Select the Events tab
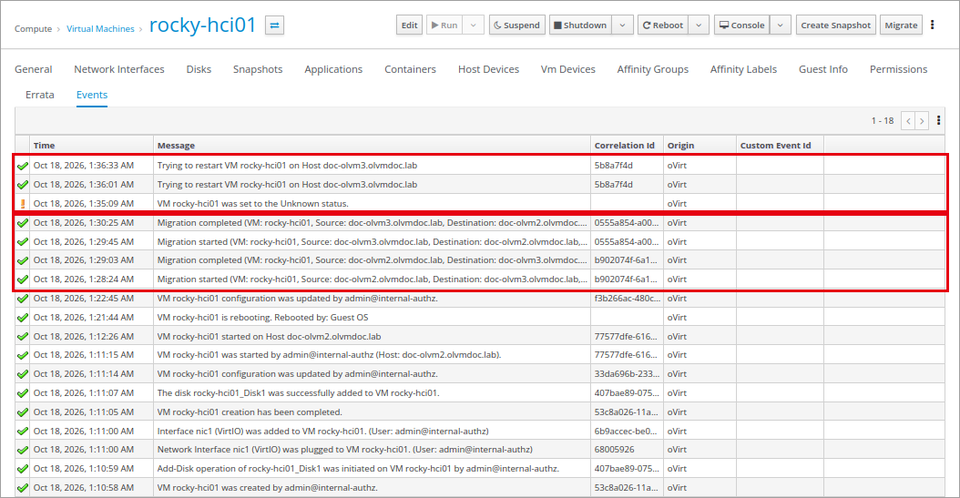Screen dimensions: 960x498 [92, 95]
